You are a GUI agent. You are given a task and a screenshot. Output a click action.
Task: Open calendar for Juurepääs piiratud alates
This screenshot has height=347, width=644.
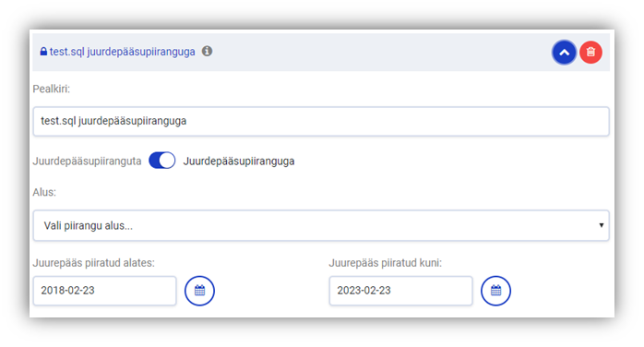199,291
